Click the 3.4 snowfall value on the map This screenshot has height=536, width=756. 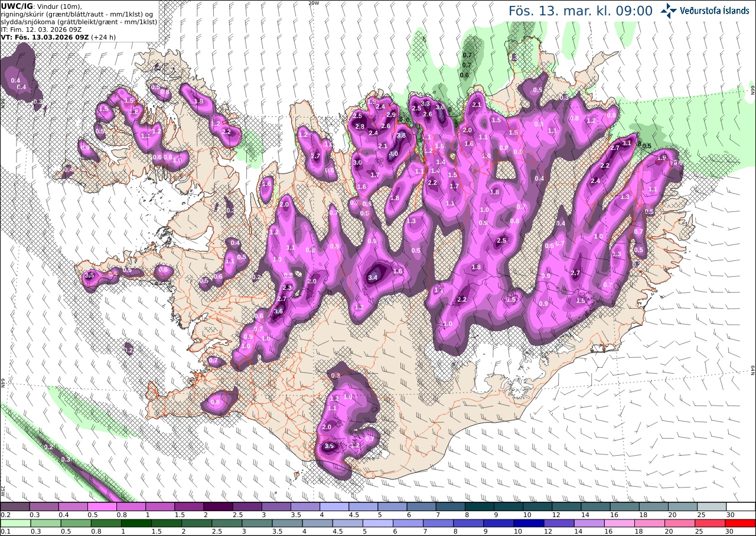click(x=373, y=277)
